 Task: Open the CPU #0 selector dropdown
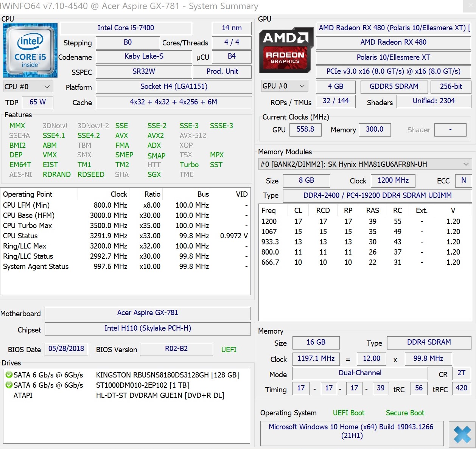tap(28, 87)
